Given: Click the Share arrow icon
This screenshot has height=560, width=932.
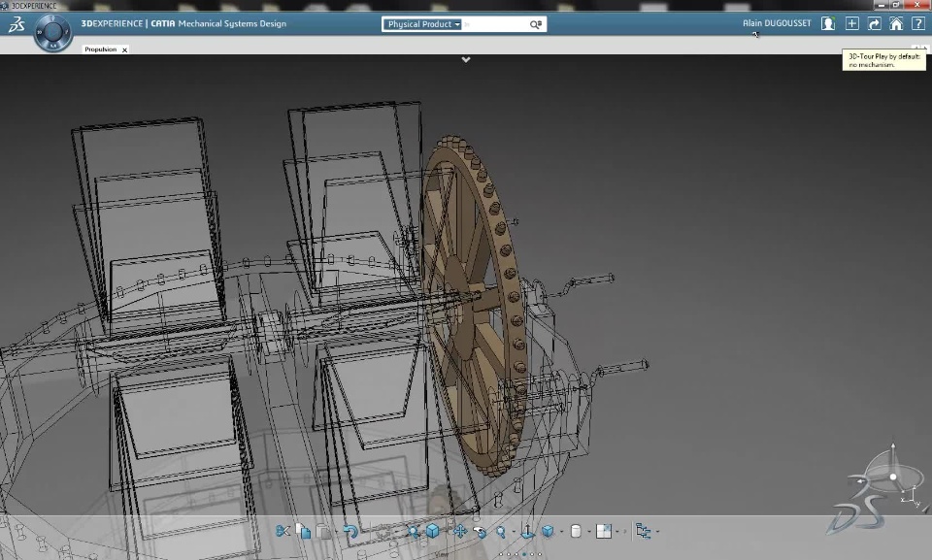Looking at the screenshot, I should (874, 23).
